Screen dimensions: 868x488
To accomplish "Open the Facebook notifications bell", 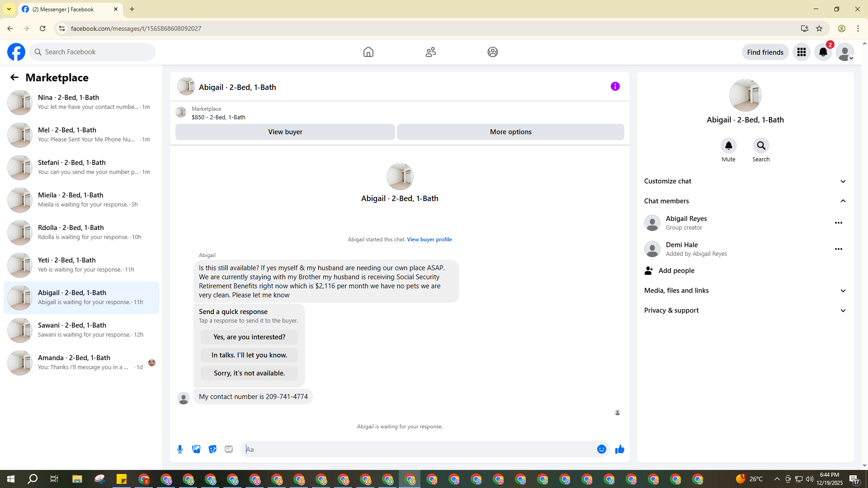I will (823, 52).
